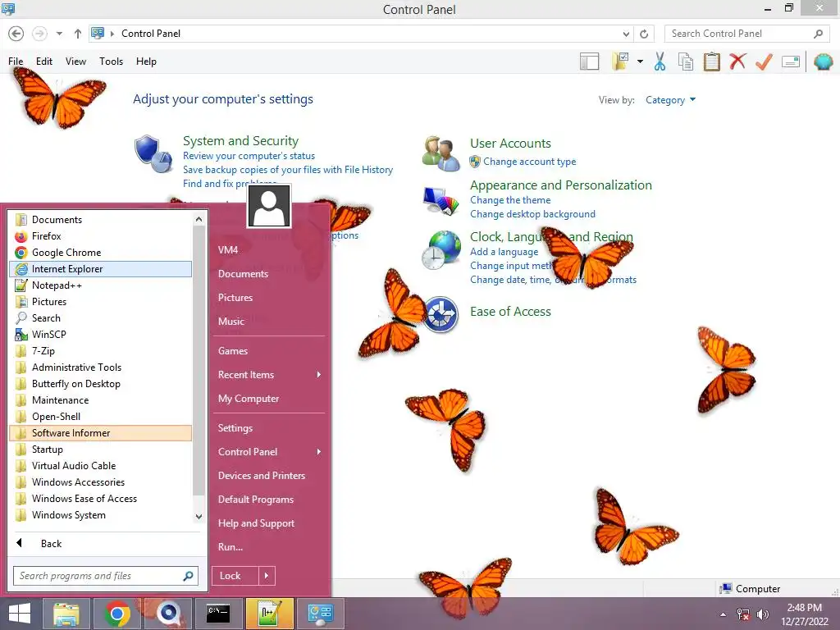The image size is (840, 630).
Task: Expand the Administrative Tools folder
Action: pyautogui.click(x=101, y=367)
